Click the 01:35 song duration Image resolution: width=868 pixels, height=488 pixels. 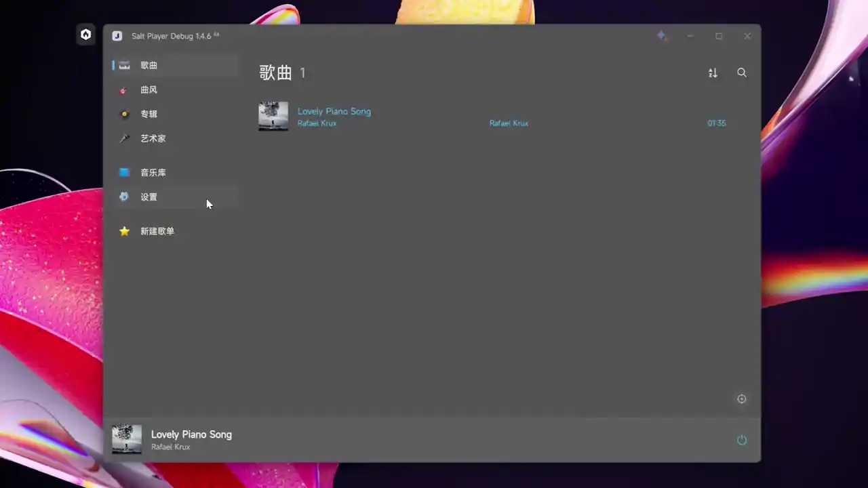716,123
